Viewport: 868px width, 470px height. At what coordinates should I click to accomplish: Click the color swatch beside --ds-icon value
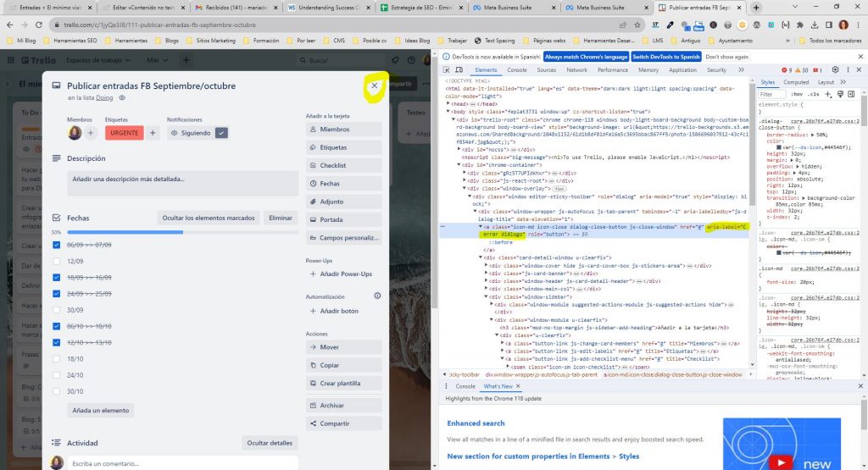[x=778, y=147]
